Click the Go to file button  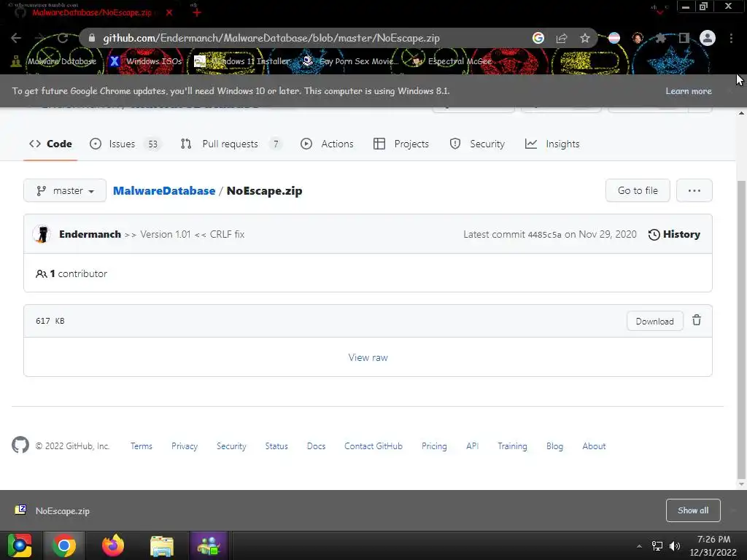pyautogui.click(x=638, y=190)
